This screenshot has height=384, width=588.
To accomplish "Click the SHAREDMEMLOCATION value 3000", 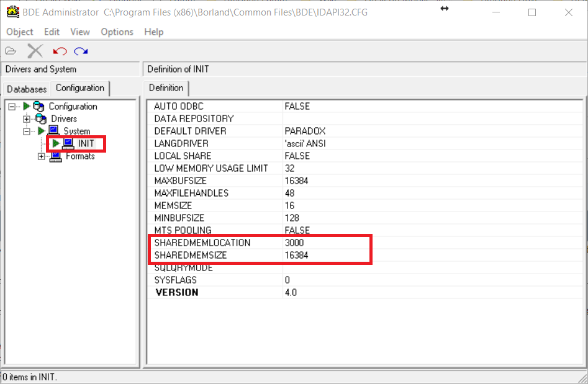I will click(294, 243).
